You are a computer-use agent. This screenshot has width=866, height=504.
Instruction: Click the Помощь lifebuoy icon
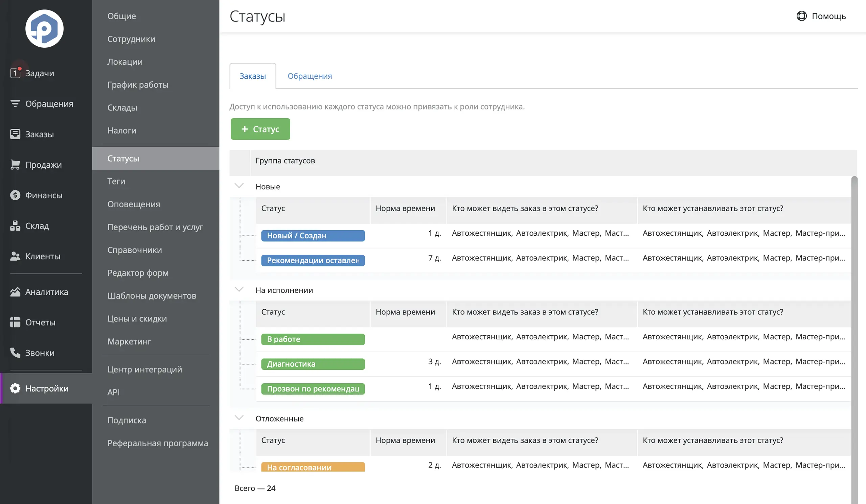(801, 16)
